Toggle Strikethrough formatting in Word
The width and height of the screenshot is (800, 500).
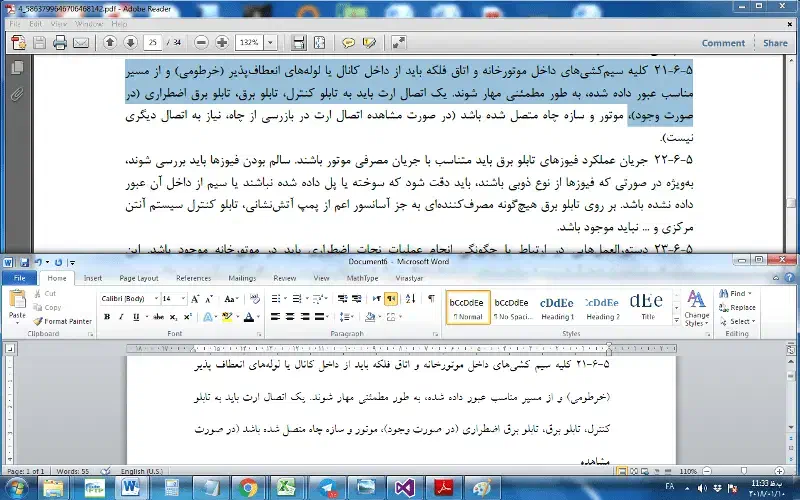pos(159,317)
